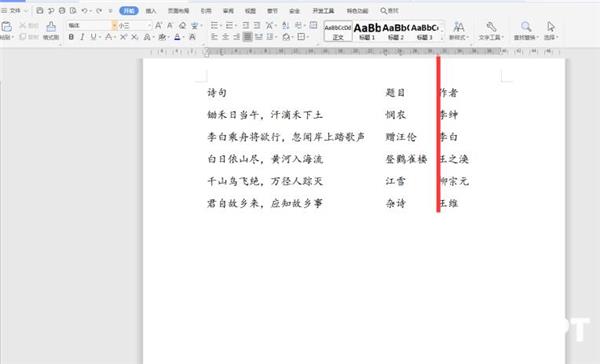
Task: Open the Text Tools wrench icon
Action: pyautogui.click(x=491, y=26)
